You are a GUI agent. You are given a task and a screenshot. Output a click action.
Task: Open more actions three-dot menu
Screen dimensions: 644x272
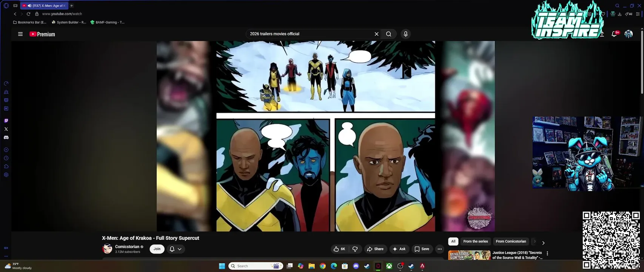(x=439, y=249)
